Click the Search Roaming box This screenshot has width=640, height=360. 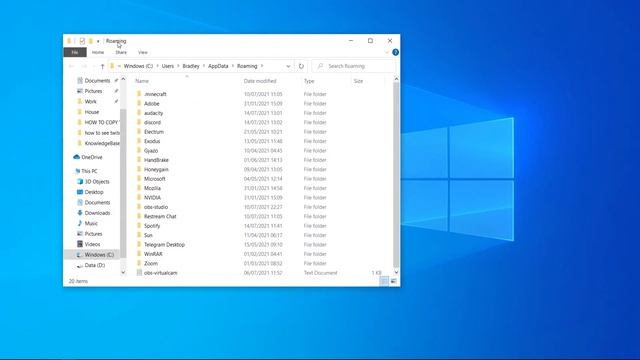[x=353, y=66]
